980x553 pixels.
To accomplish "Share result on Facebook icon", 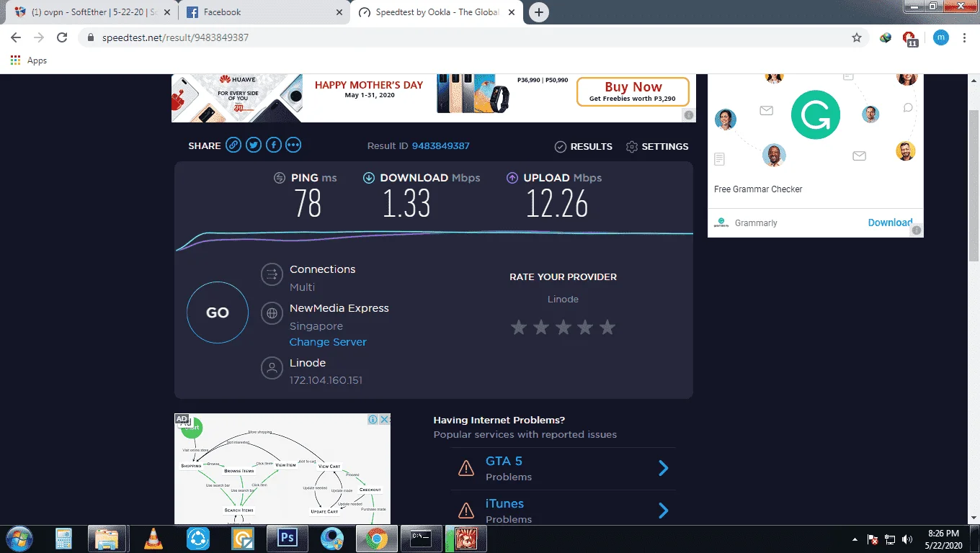I will pos(273,145).
